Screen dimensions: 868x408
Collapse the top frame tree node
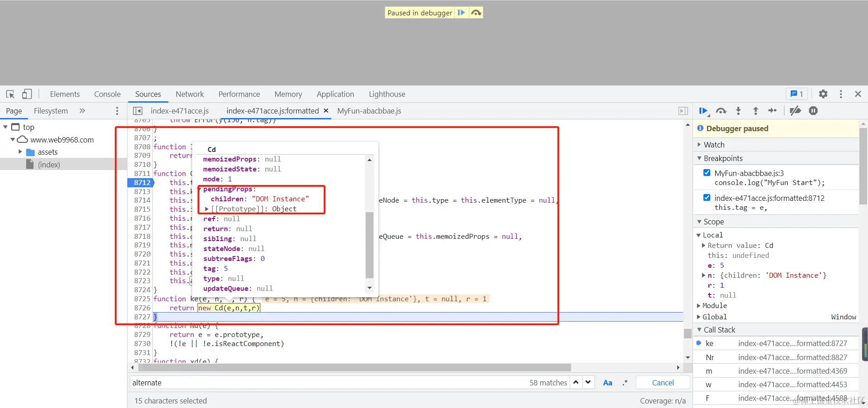click(5, 127)
